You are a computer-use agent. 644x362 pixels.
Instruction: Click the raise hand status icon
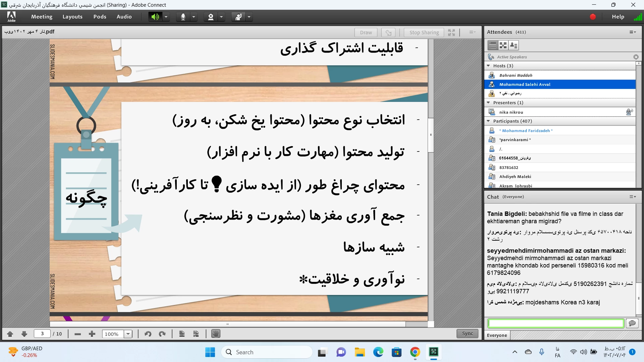click(238, 17)
